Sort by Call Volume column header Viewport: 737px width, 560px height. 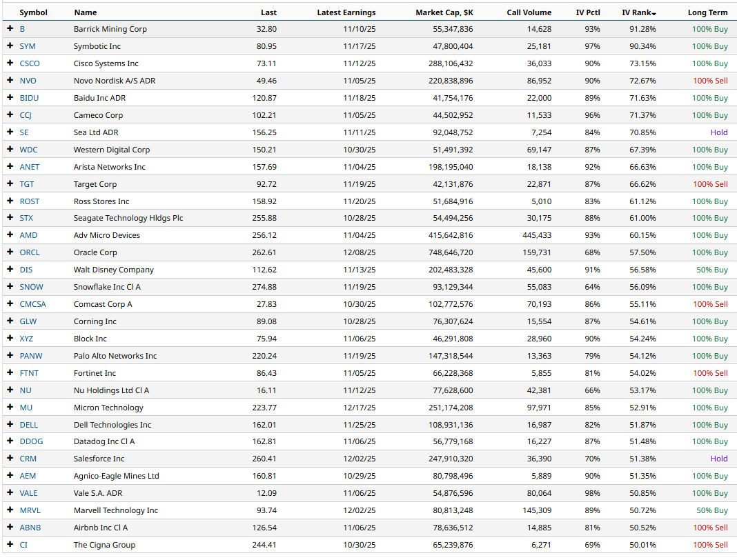pos(529,12)
